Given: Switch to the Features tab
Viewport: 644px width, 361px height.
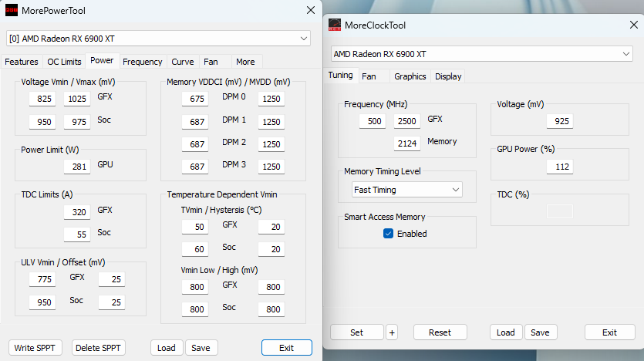Looking at the screenshot, I should (22, 62).
